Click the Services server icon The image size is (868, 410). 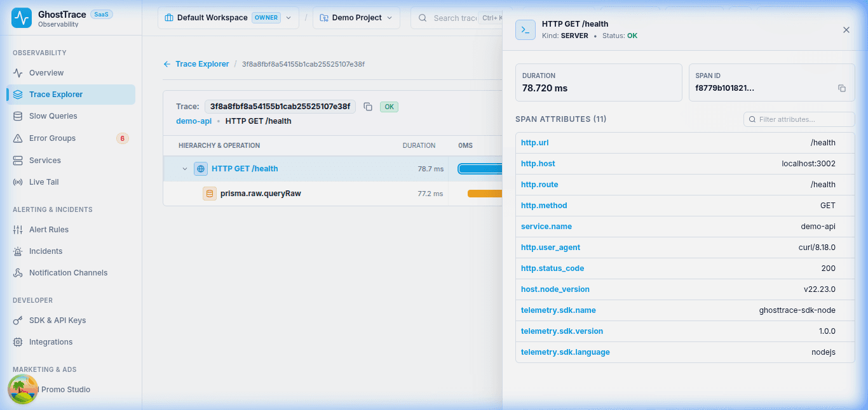point(18,161)
